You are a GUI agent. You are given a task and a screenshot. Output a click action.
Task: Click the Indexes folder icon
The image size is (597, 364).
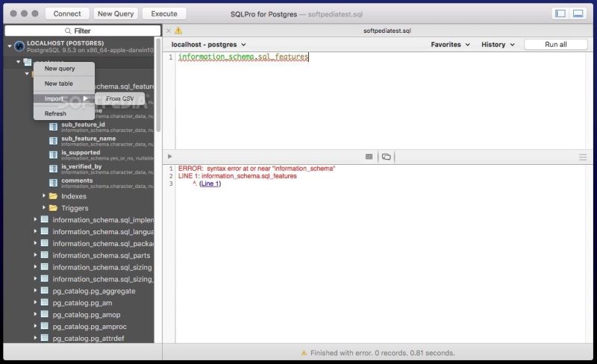pyautogui.click(x=53, y=196)
